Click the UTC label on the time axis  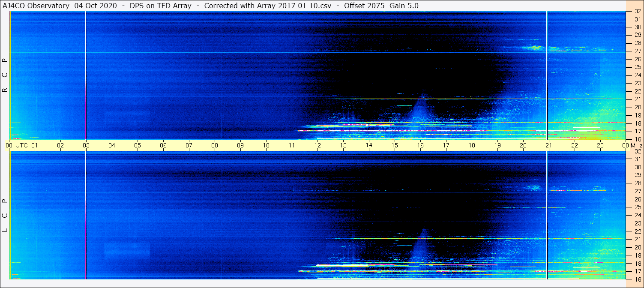(x=21, y=145)
